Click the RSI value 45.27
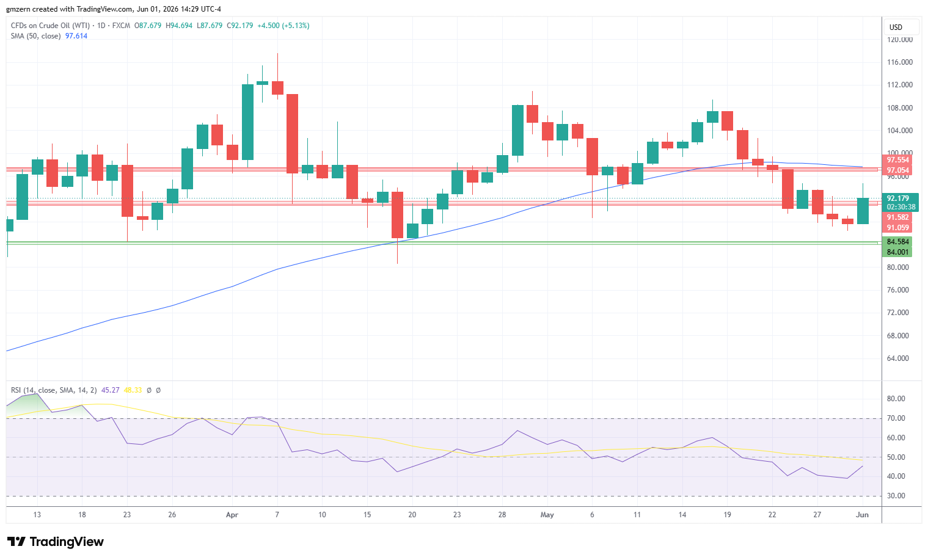 click(110, 390)
